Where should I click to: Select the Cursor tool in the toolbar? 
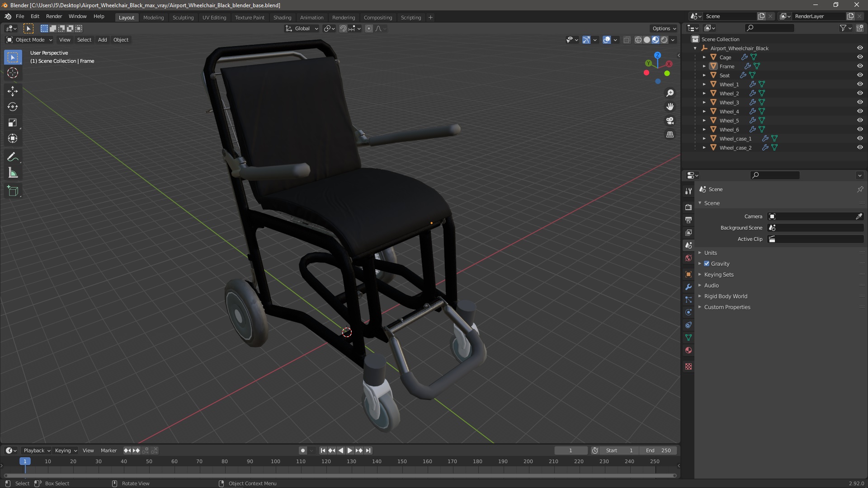pyautogui.click(x=13, y=73)
